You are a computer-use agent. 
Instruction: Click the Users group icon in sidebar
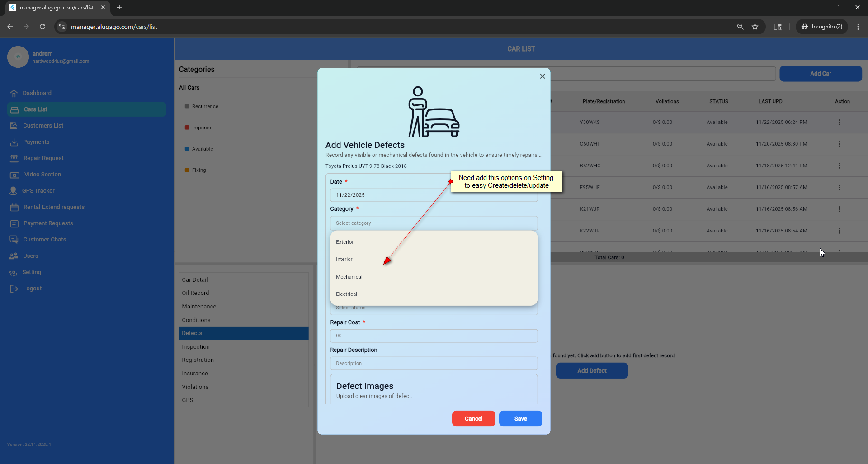14,256
